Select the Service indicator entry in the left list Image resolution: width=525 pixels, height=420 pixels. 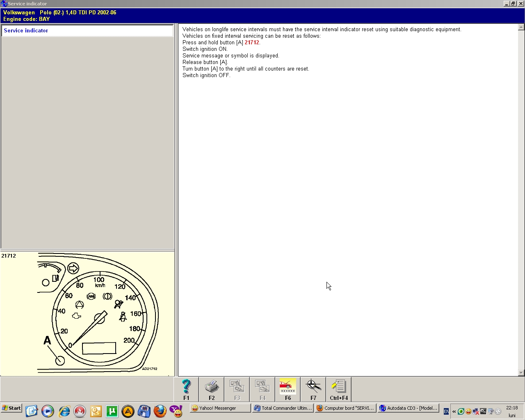point(87,31)
